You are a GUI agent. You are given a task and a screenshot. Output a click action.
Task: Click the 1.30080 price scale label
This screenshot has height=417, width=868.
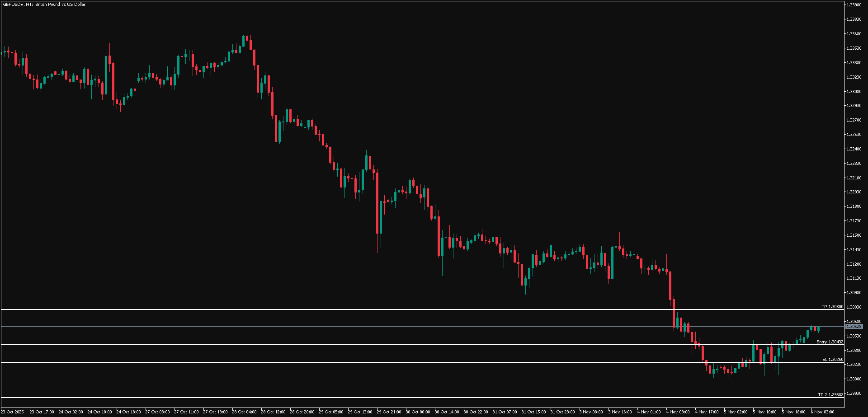pos(854,379)
